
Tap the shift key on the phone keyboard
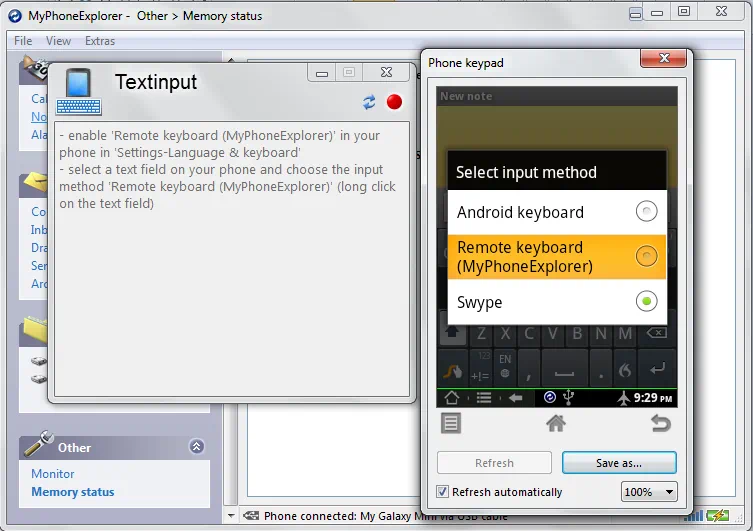(452, 332)
